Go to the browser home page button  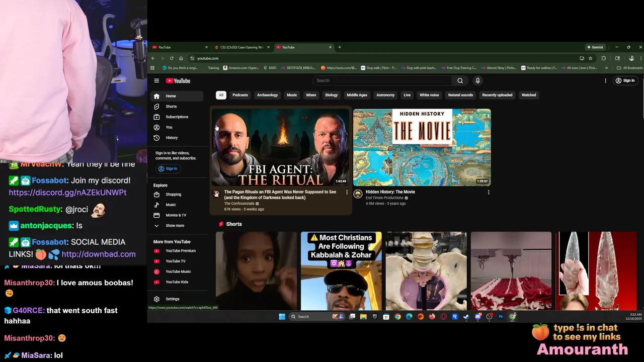[181, 58]
